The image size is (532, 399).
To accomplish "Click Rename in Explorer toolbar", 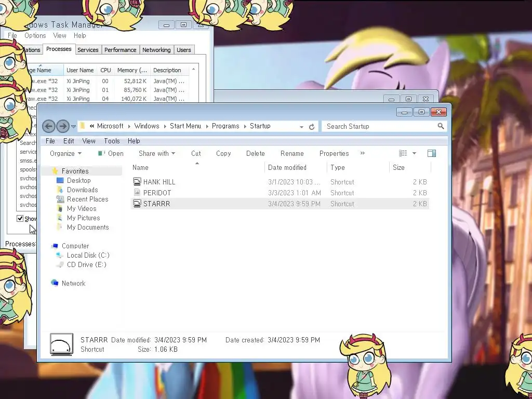I will [x=292, y=153].
